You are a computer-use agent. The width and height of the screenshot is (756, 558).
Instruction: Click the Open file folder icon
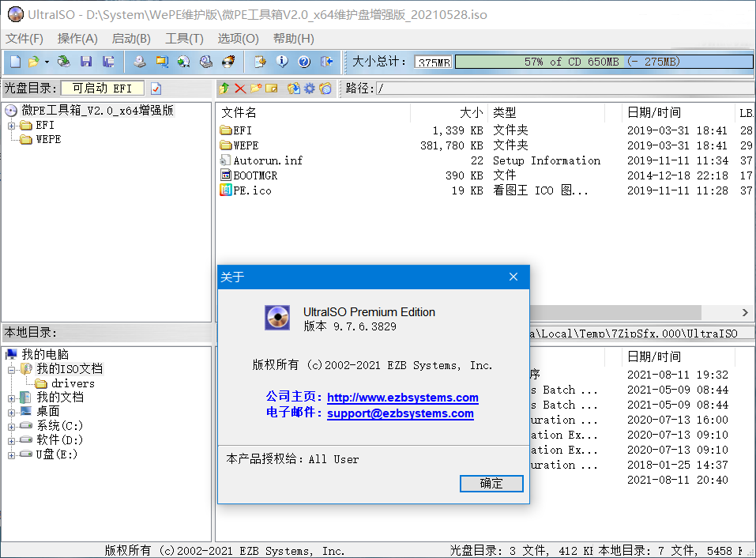pos(33,62)
